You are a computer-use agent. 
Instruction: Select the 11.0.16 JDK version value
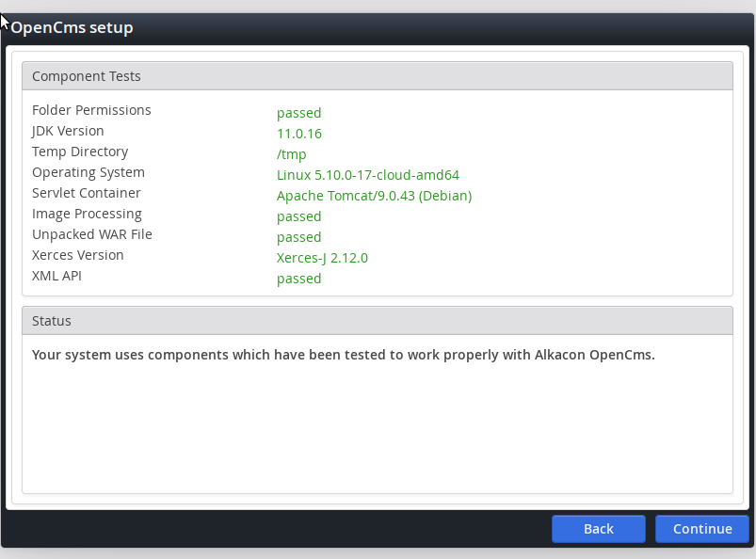(299, 134)
